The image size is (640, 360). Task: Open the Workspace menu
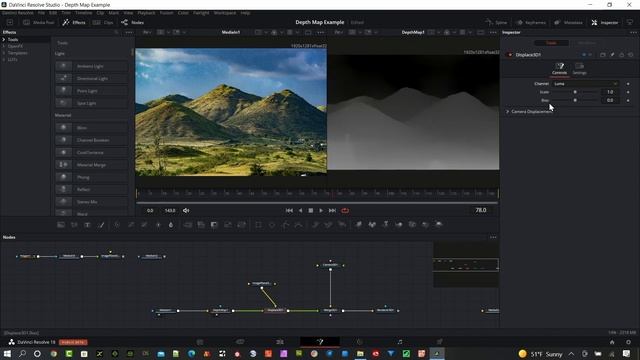[x=225, y=13]
